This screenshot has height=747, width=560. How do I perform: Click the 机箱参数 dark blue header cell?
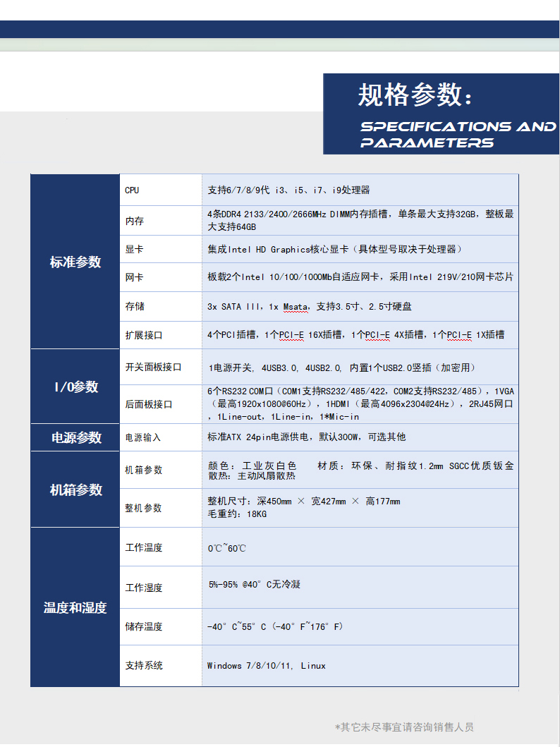pyautogui.click(x=75, y=490)
